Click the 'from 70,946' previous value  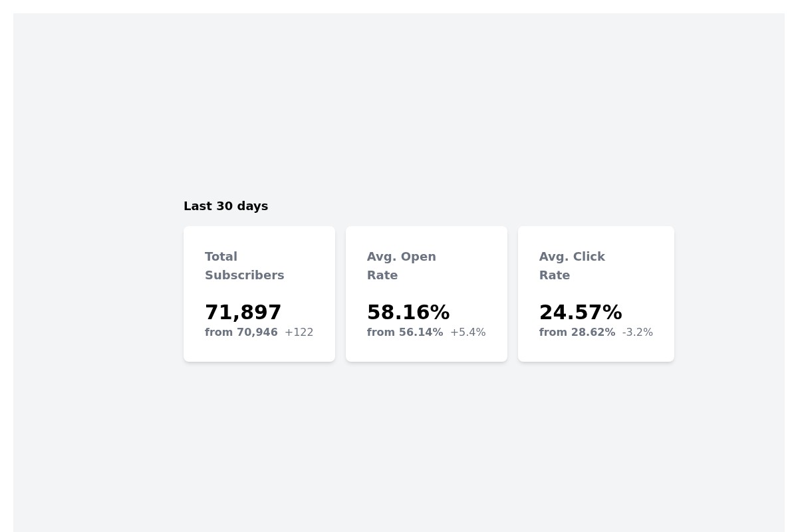[241, 332]
